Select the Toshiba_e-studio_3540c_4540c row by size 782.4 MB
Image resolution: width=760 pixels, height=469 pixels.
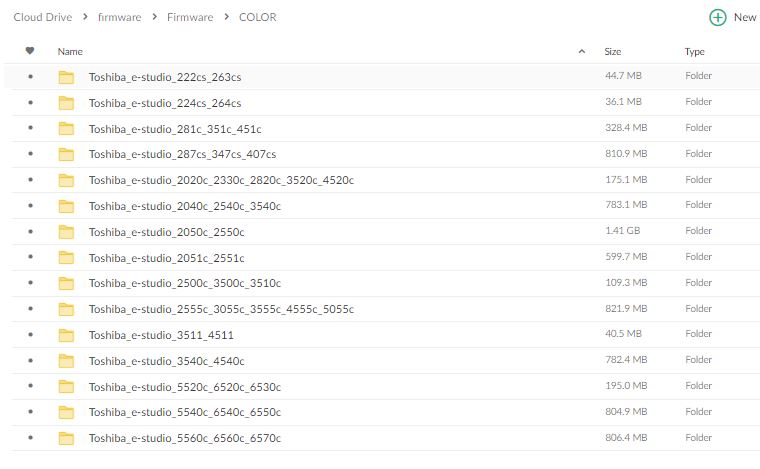(626, 360)
